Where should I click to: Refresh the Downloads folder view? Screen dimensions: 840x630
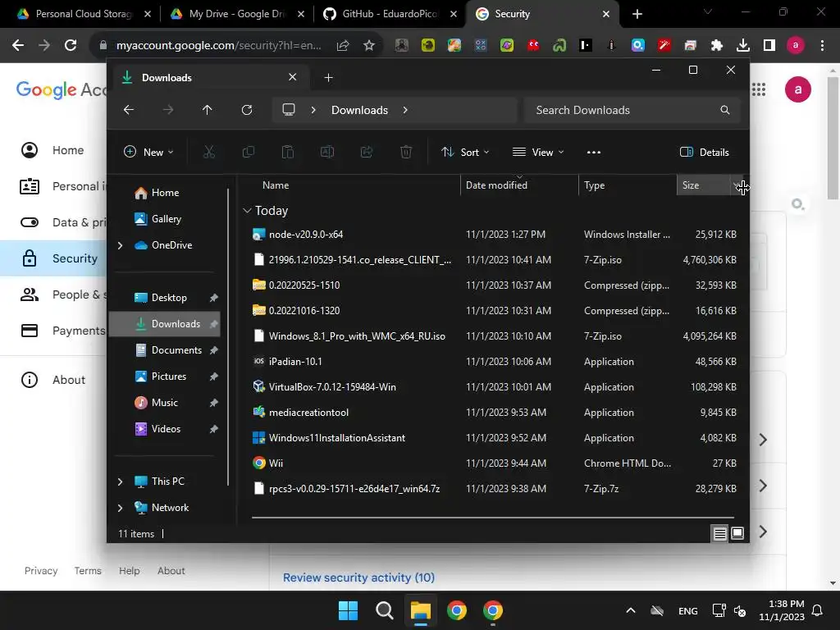[247, 110]
